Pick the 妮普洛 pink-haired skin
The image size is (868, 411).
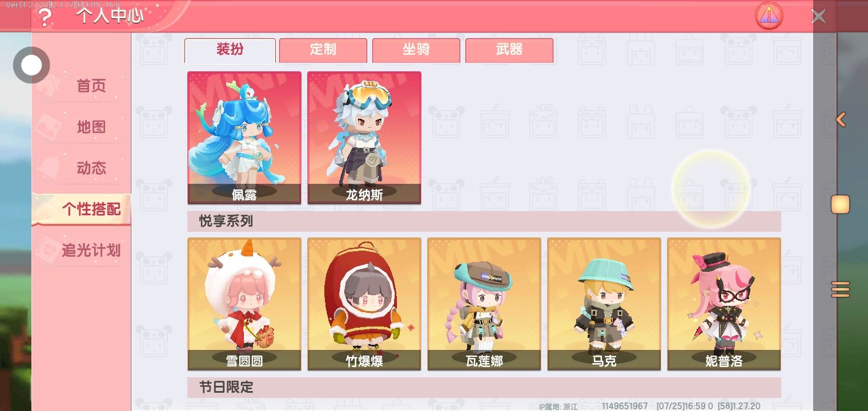click(x=724, y=304)
